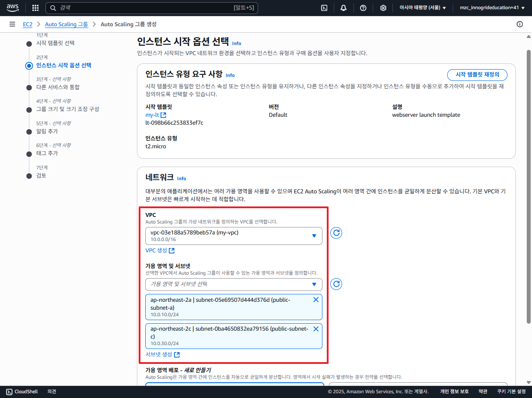Open the account menu mzc_innogrideducation+41
This screenshot has height=398, width=532.
(x=492, y=8)
